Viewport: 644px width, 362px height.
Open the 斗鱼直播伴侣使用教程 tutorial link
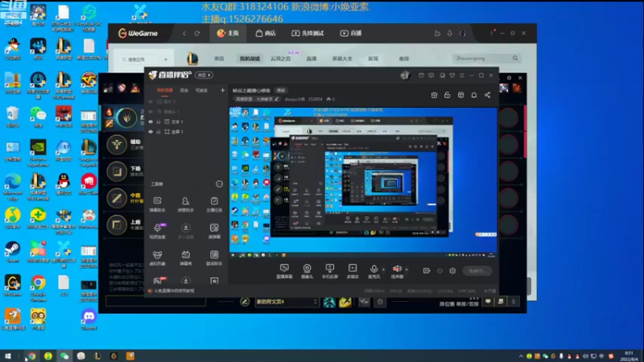[x=174, y=291]
